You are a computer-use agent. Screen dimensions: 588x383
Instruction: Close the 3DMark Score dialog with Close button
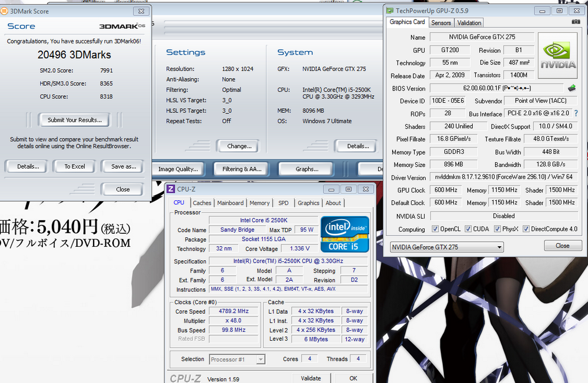point(123,189)
